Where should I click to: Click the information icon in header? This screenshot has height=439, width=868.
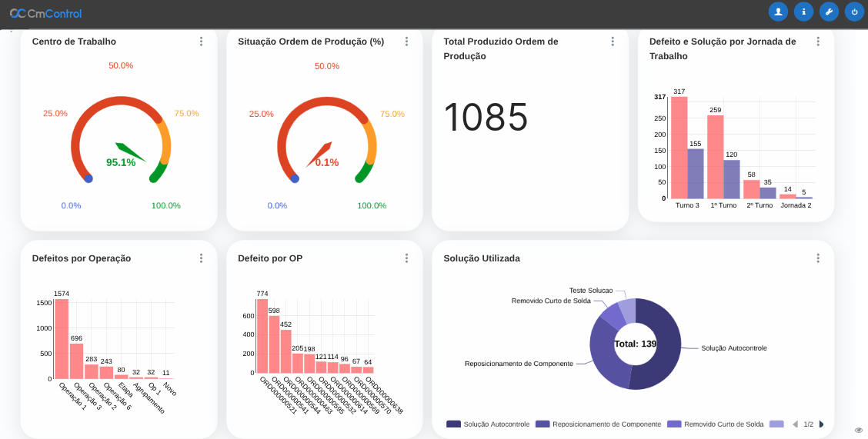[x=803, y=12]
